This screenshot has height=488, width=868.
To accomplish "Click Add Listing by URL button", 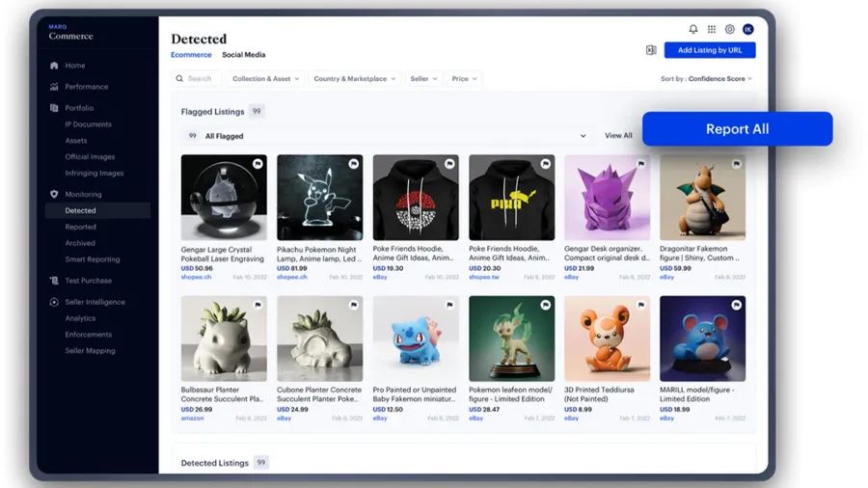I will 710,50.
